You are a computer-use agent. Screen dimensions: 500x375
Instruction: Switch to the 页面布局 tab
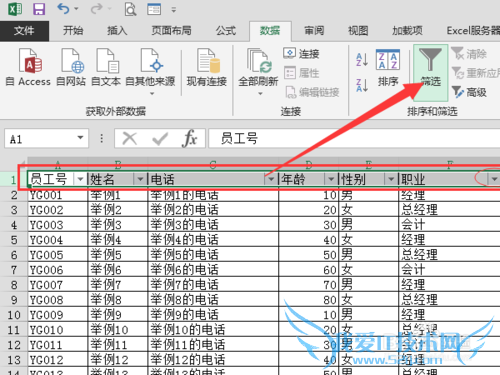click(x=171, y=31)
